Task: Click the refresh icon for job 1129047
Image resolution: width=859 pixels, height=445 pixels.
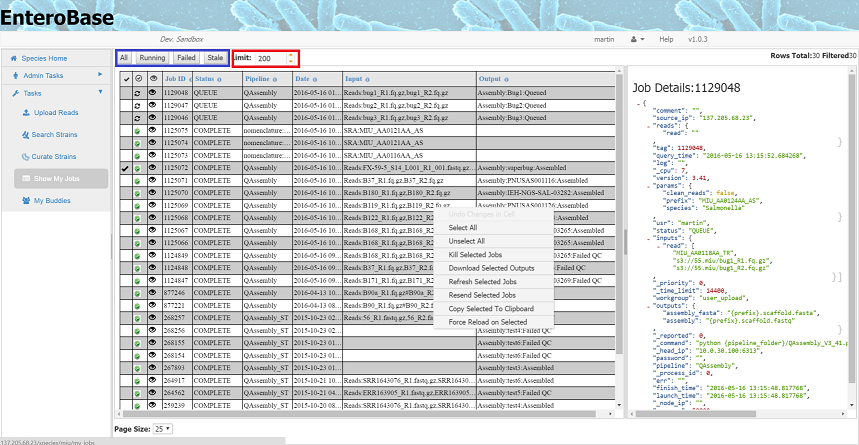Action: pyautogui.click(x=137, y=106)
